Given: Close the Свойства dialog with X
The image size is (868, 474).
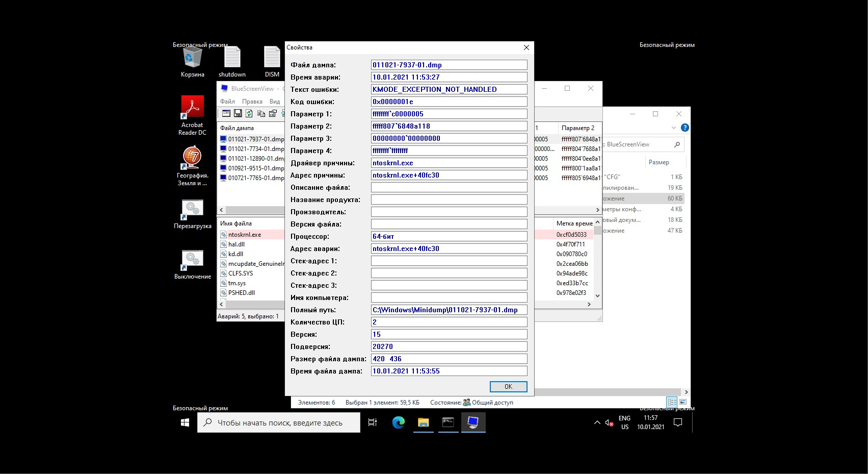Looking at the screenshot, I should [x=527, y=47].
